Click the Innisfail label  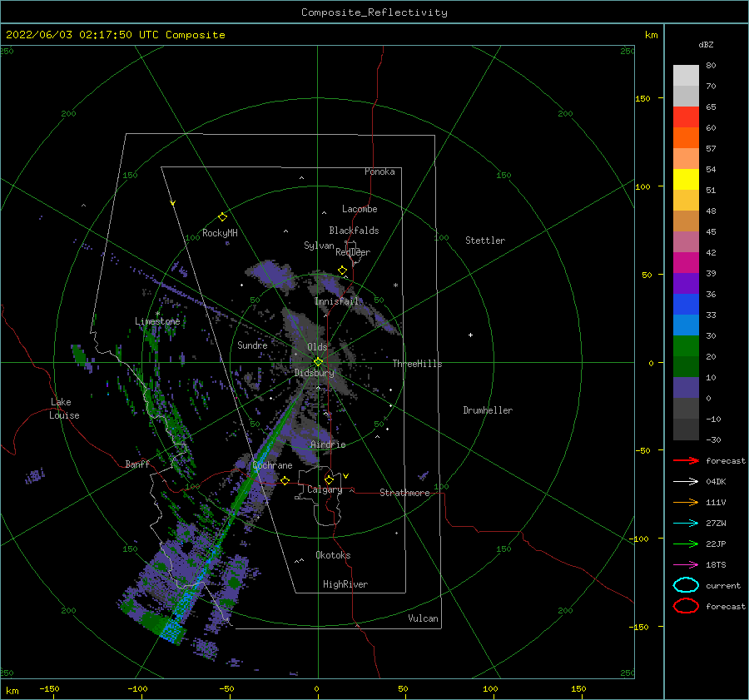click(336, 301)
